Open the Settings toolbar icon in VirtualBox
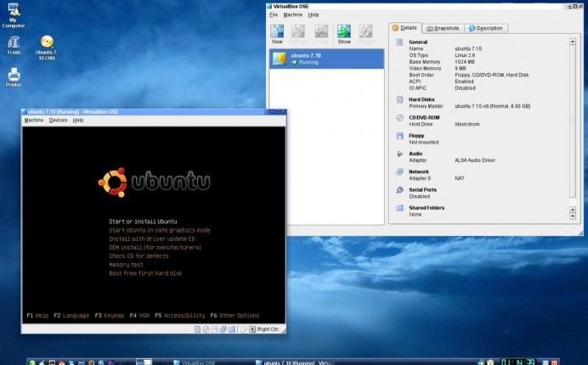Viewport: 588px width, 365px height. tap(298, 35)
